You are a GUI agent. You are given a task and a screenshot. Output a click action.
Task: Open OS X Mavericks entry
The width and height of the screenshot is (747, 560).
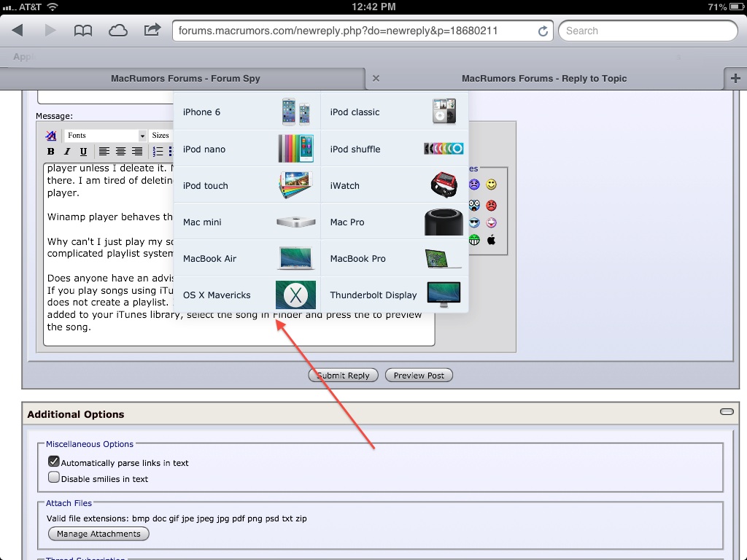247,295
